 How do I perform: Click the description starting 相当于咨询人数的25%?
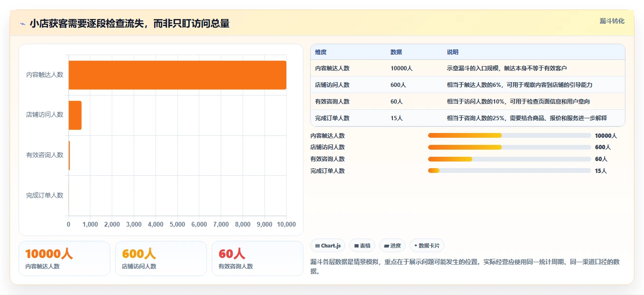coord(527,118)
